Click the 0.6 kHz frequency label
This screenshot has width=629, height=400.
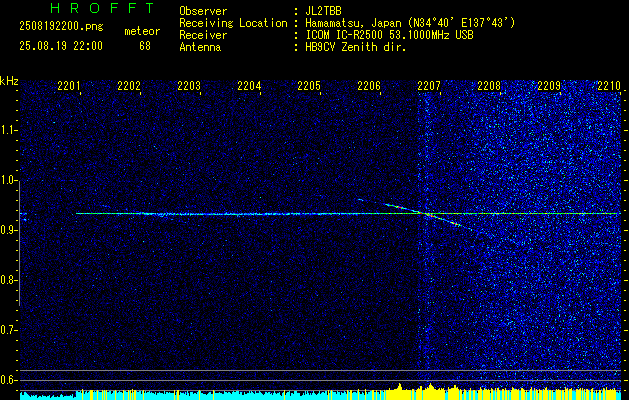tap(8, 380)
